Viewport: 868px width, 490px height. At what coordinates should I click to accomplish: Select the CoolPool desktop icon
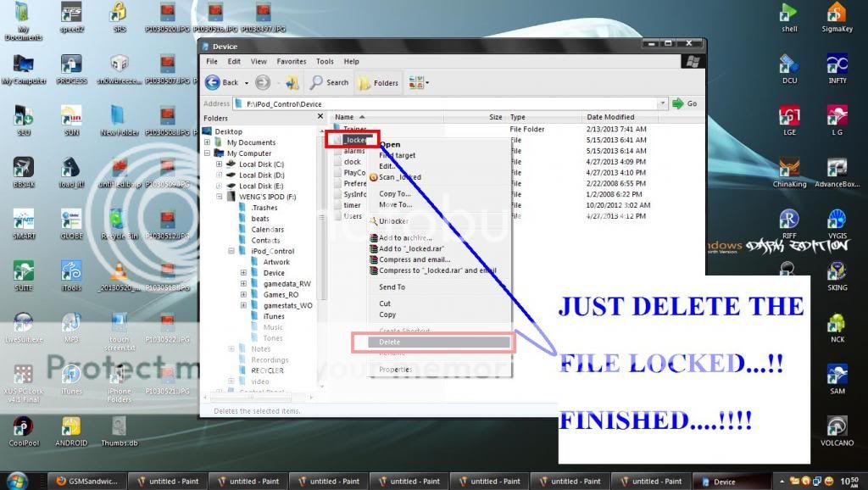click(x=23, y=427)
